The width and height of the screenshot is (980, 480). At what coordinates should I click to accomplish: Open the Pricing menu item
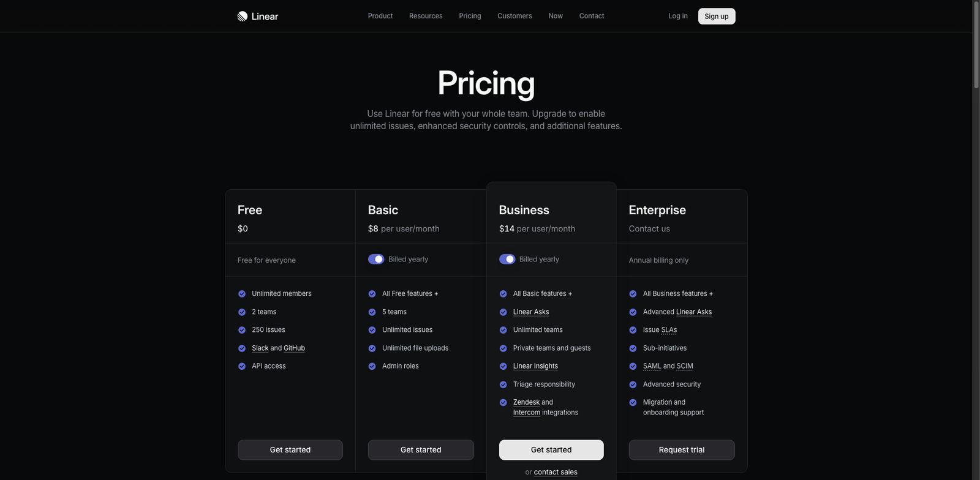pyautogui.click(x=469, y=16)
